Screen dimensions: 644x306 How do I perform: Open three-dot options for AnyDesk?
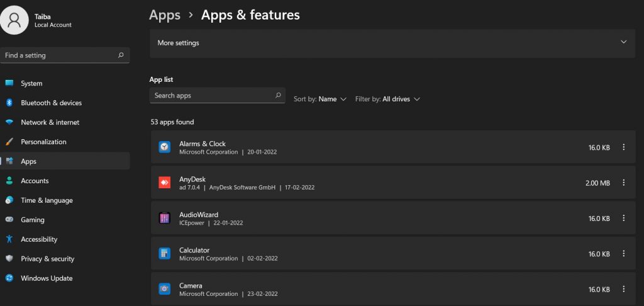pos(623,183)
